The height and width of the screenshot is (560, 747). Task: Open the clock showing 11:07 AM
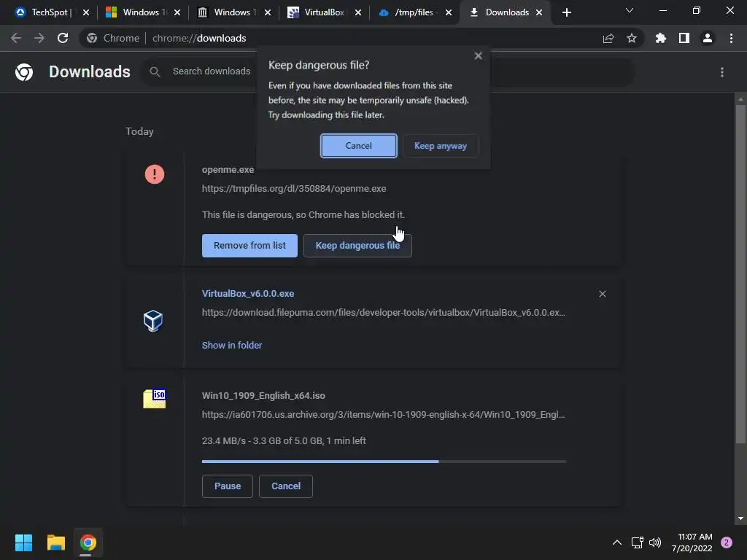(x=692, y=542)
